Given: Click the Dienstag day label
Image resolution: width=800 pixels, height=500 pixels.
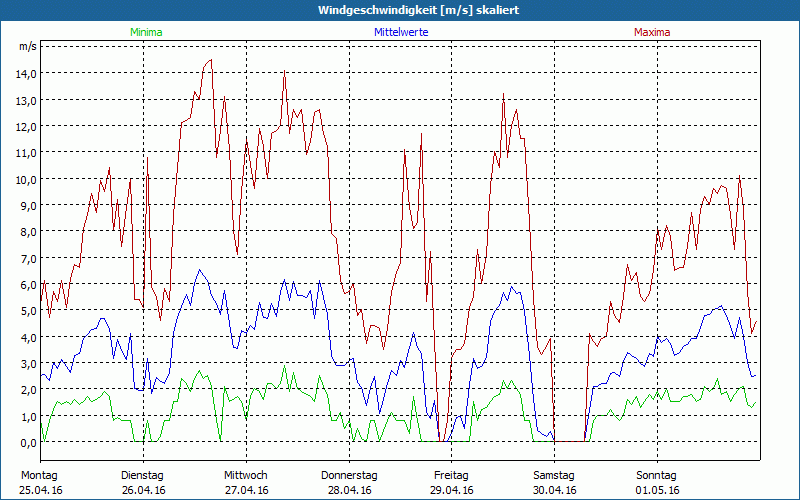Looking at the screenshot, I should (142, 476).
